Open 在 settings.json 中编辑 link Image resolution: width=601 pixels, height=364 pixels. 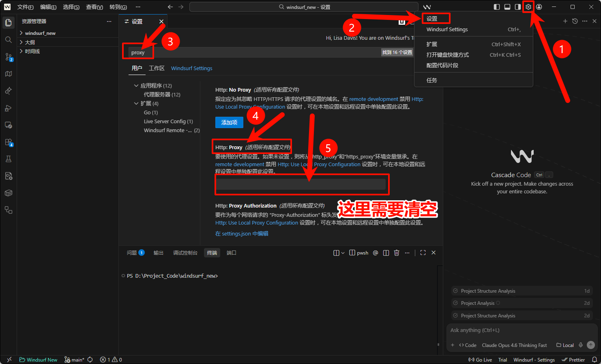pos(242,233)
